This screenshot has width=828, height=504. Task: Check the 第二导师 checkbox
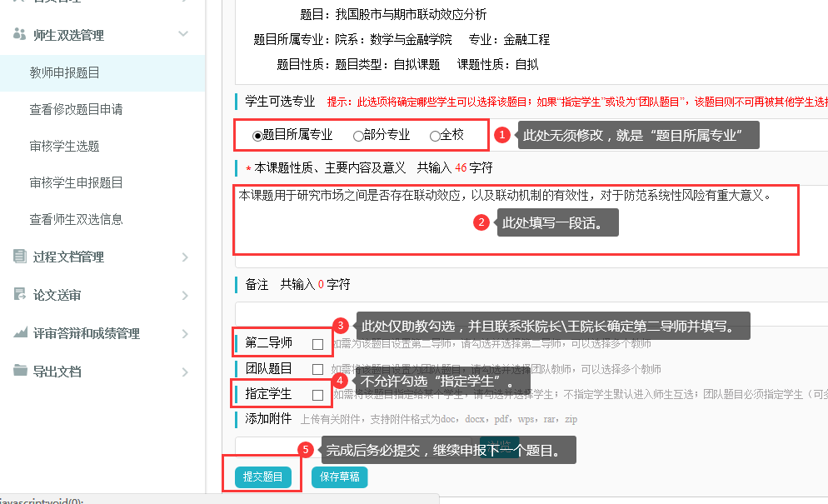[317, 344]
